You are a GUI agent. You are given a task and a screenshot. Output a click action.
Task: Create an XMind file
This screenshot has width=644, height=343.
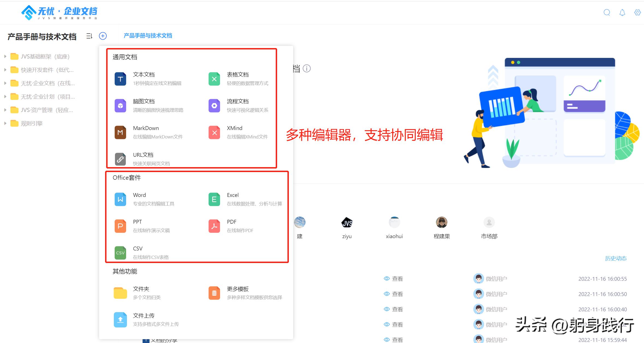point(238,132)
